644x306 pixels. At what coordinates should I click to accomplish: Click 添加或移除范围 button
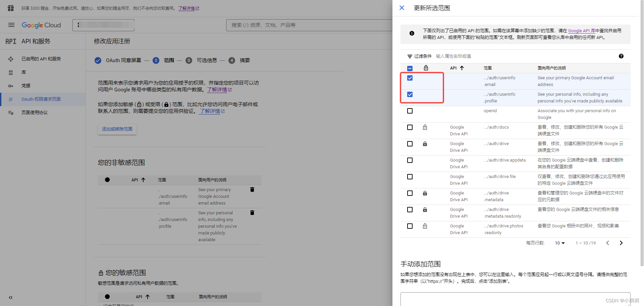tap(117, 129)
